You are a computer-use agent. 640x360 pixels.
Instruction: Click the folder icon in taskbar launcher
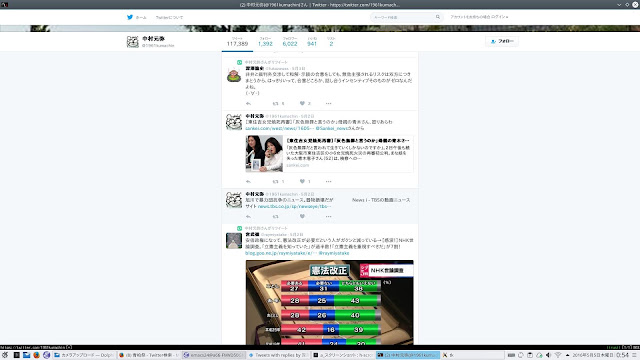point(27,355)
